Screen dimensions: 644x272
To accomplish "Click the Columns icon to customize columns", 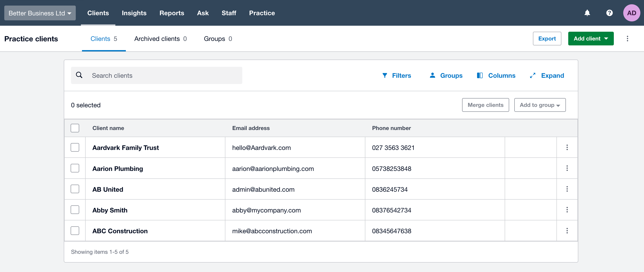I will 480,75.
